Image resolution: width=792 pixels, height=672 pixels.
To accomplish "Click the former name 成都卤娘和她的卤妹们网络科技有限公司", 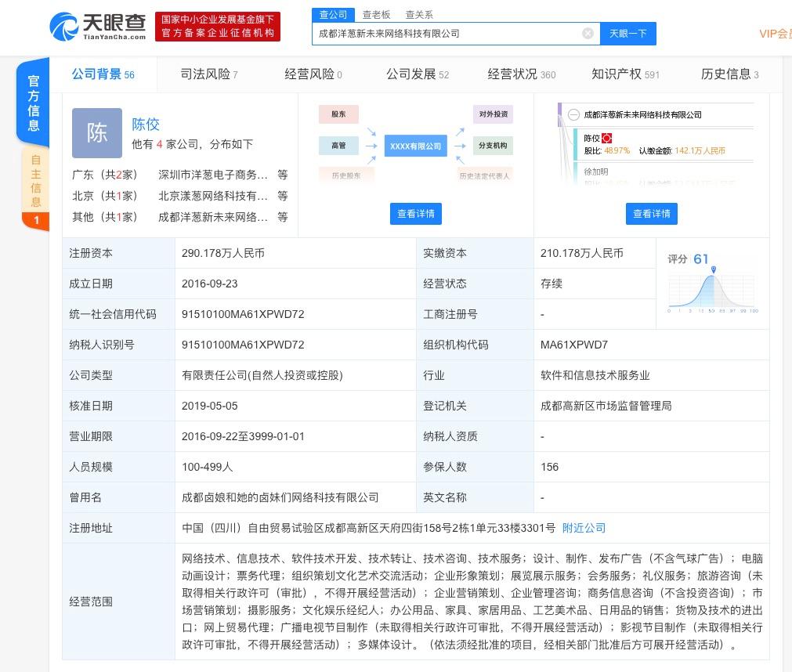I will [x=280, y=497].
